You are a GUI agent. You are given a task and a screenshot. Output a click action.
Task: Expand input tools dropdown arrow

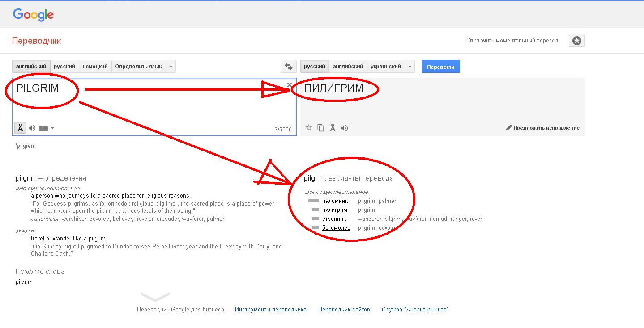coord(53,128)
